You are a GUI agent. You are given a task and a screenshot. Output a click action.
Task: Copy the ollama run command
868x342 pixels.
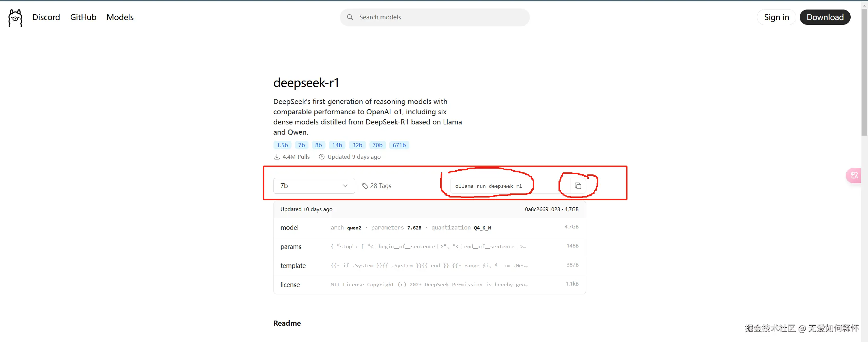[578, 186]
